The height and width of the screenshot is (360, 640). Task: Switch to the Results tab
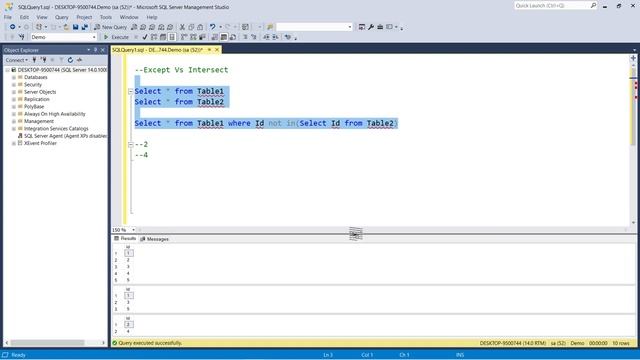(125, 238)
